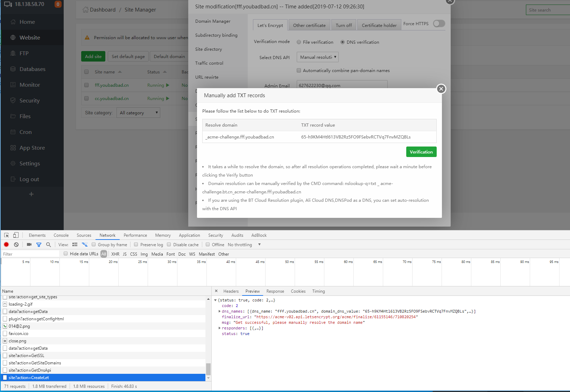Open the Select DNS API dropdown
Image resolution: width=570 pixels, height=392 pixels.
click(x=317, y=57)
